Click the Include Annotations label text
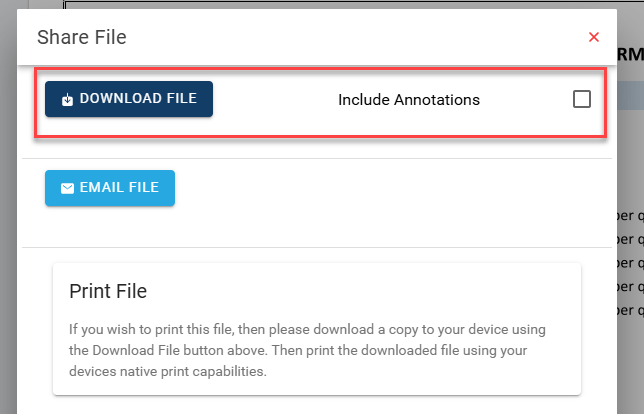 tap(409, 100)
